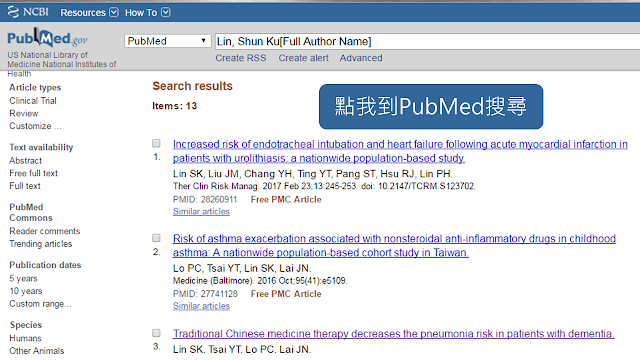
Task: Click Customize under Article types
Action: (35, 126)
